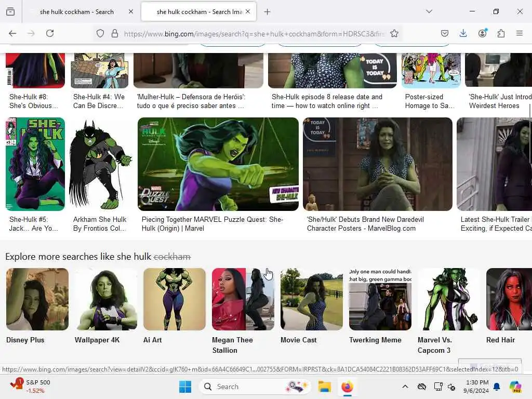This screenshot has height=399, width=532.
Task: Bookmark this page with the star icon
Action: [x=394, y=33]
